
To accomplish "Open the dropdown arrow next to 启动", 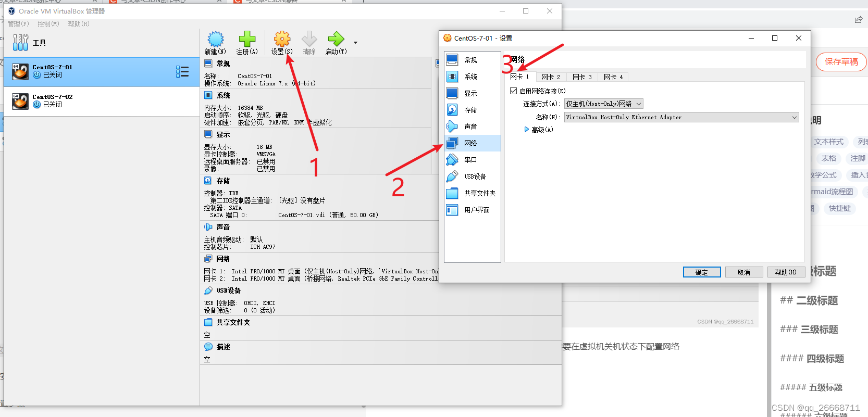I will [356, 43].
